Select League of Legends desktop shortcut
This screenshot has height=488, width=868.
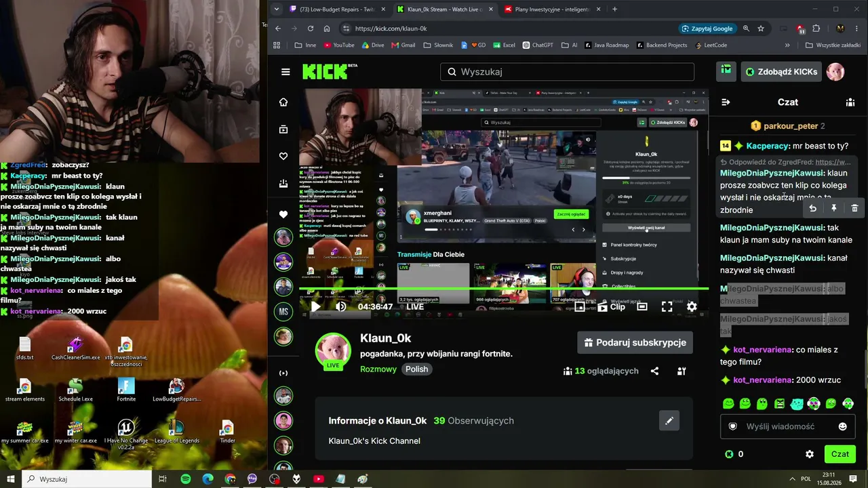pos(176,431)
